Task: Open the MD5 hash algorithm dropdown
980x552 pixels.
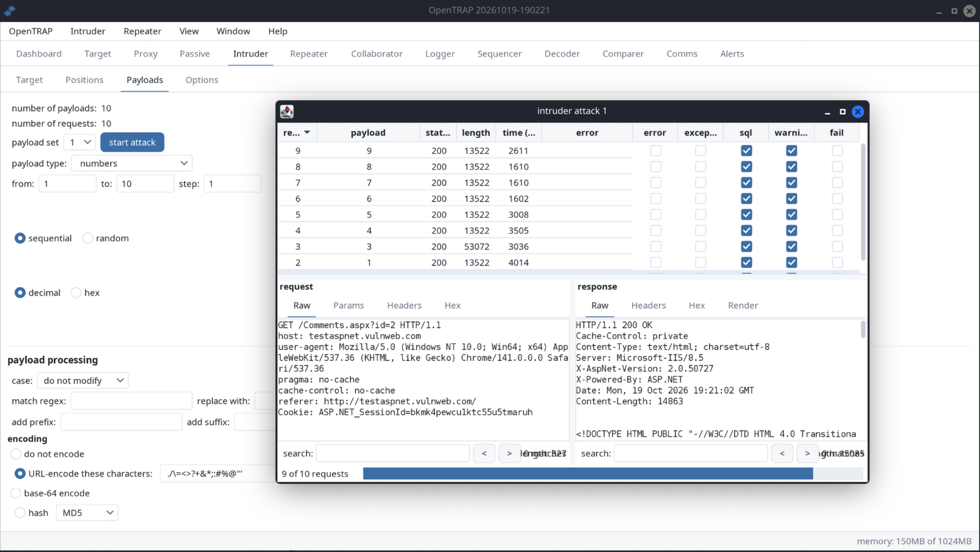Action: (x=87, y=513)
